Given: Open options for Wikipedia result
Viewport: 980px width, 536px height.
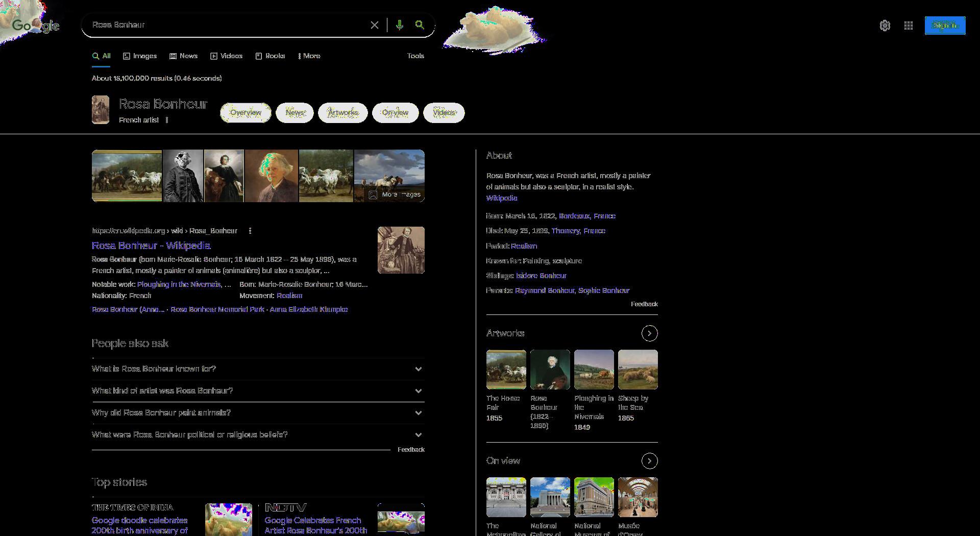Looking at the screenshot, I should 250,231.
